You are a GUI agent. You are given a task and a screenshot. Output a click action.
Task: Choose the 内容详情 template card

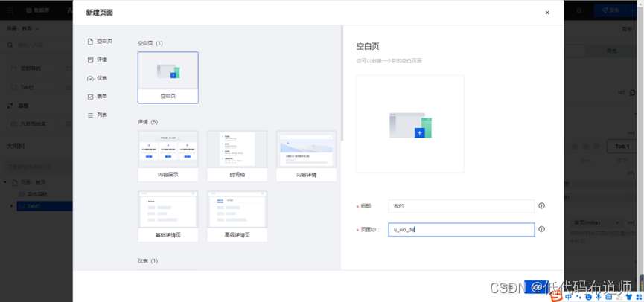306,156
